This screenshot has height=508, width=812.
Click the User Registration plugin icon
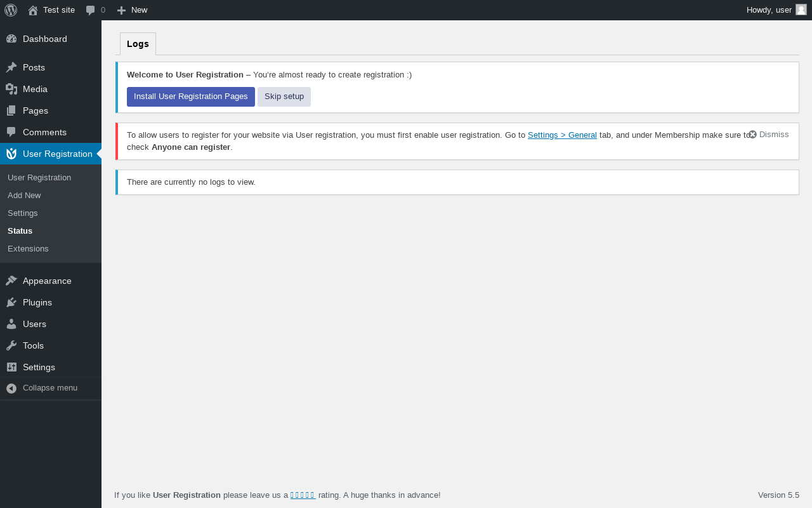coord(11,154)
